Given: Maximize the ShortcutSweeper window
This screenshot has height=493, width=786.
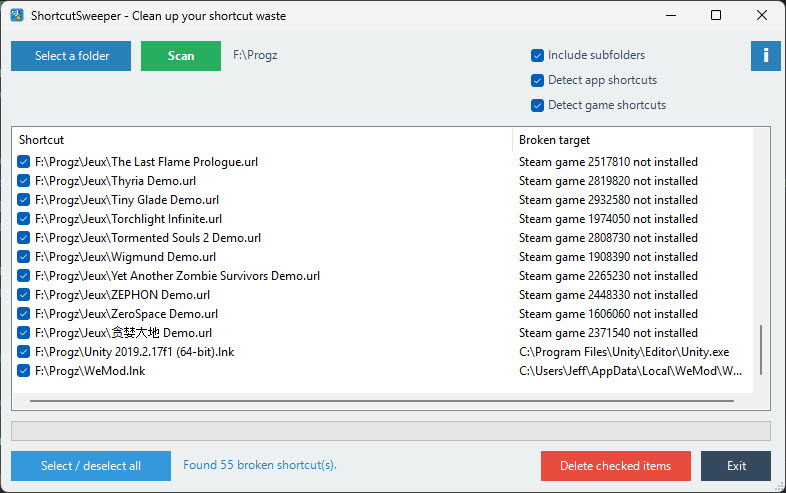Looking at the screenshot, I should pyautogui.click(x=716, y=16).
